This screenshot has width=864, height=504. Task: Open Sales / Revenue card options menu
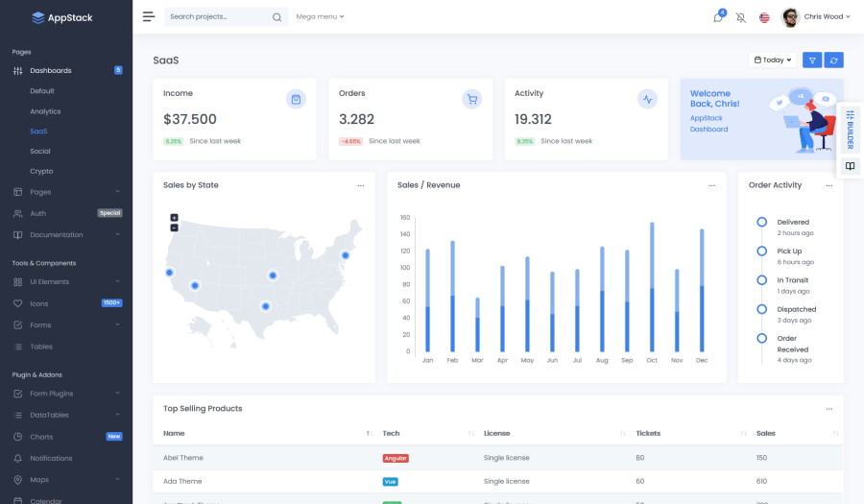pyautogui.click(x=711, y=185)
